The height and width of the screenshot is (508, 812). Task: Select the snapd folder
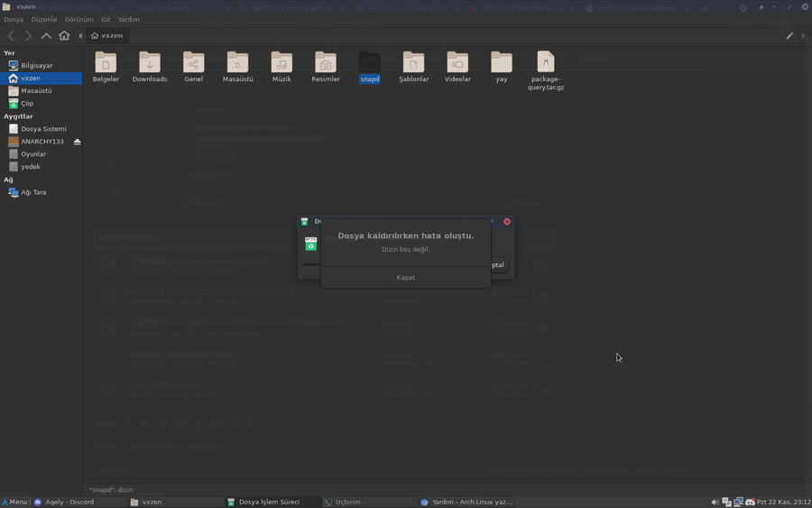pos(370,67)
